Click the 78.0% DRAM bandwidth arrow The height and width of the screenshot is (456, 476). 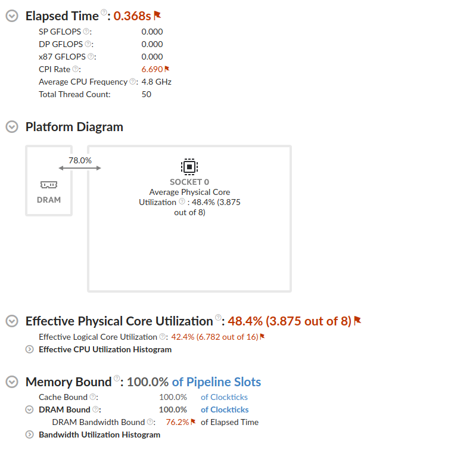tap(80, 168)
